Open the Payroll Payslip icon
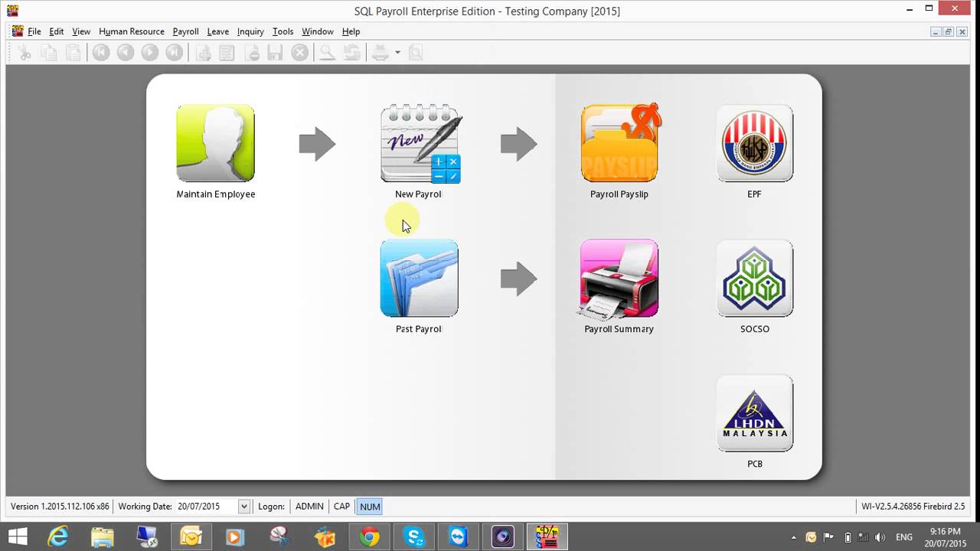Screen dimensions: 980x551 (620, 143)
